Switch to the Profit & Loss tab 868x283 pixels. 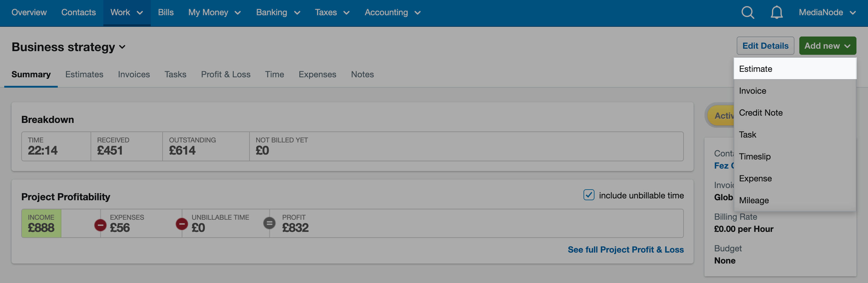click(x=226, y=74)
